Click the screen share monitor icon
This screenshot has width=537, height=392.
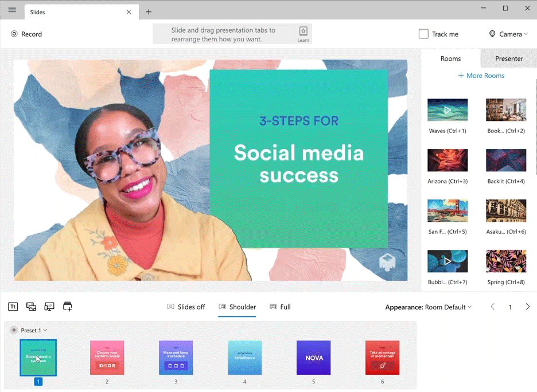[x=49, y=307]
